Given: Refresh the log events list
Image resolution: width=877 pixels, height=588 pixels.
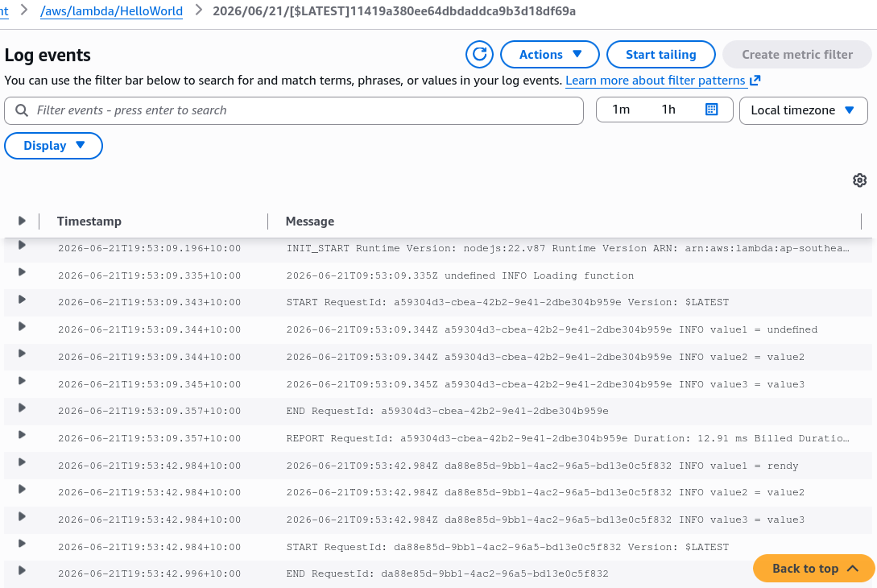Looking at the screenshot, I should coord(479,54).
